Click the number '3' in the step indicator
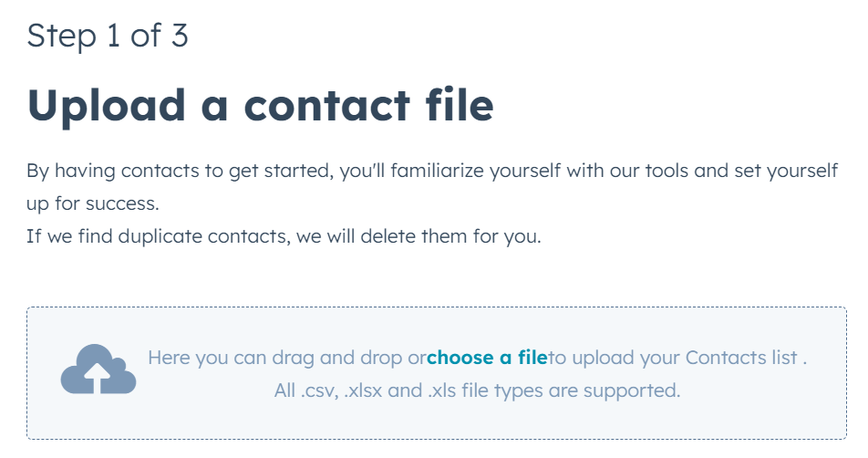 pos(179,36)
